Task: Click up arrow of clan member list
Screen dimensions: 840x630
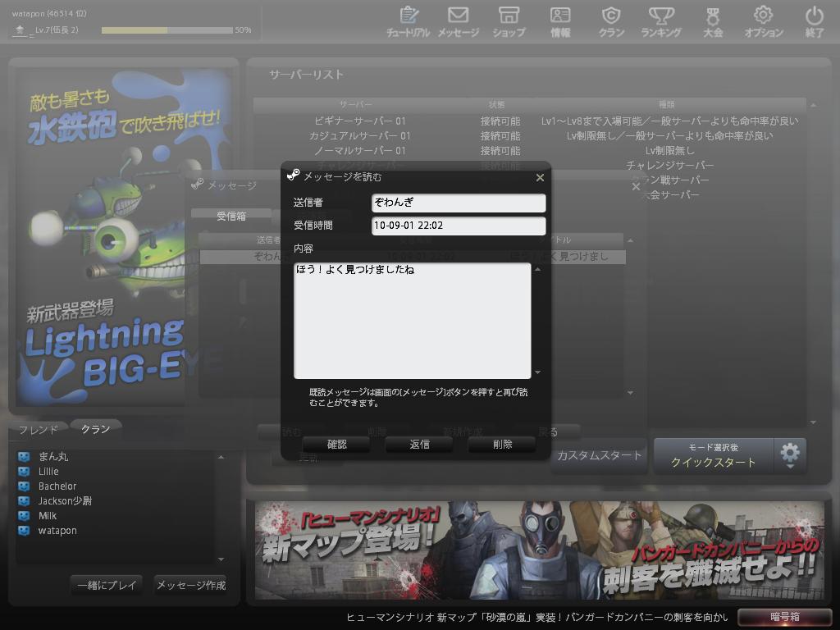Action: 221,457
